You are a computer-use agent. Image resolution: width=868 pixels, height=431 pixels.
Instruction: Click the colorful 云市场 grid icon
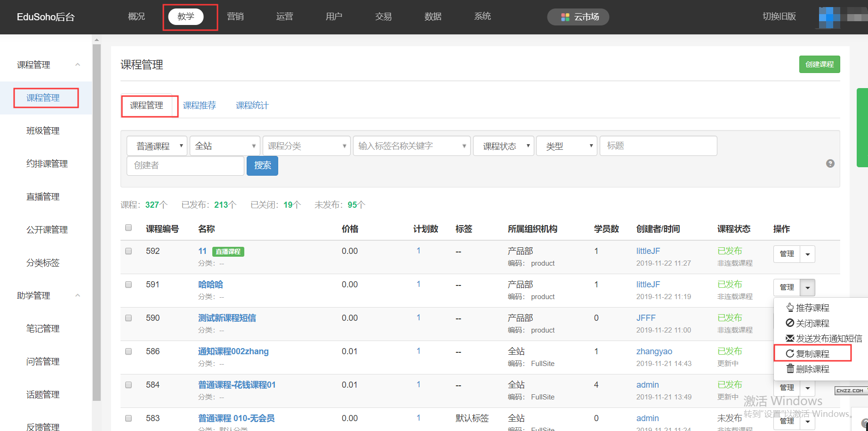coord(565,17)
